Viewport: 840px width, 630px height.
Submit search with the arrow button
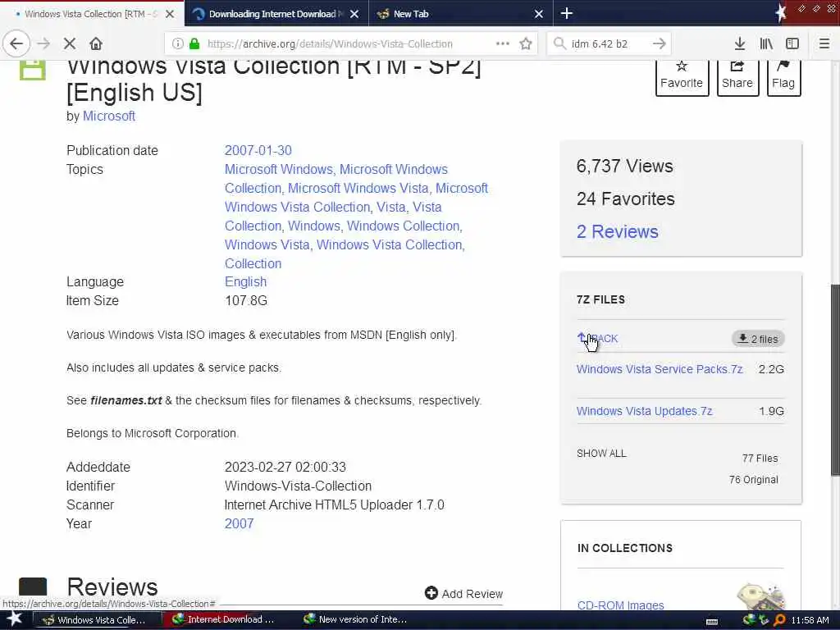[660, 43]
